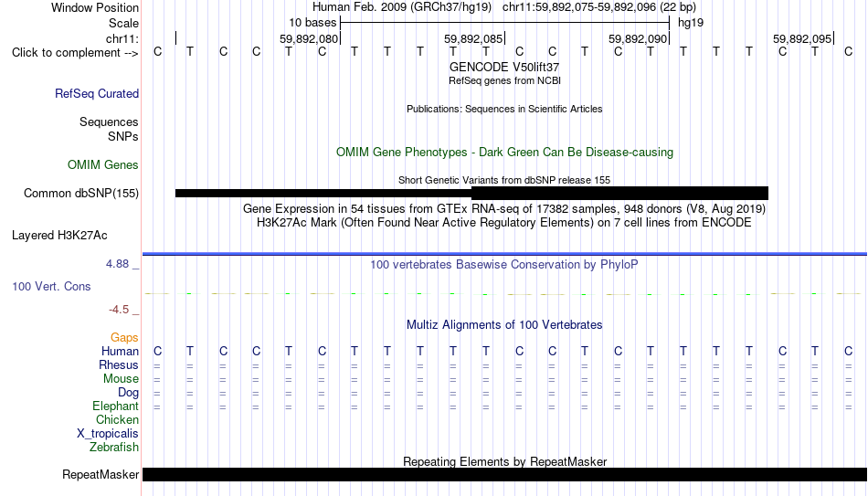868x496 pixels.
Task: Click the Sequences track label
Action: pyautogui.click(x=109, y=121)
